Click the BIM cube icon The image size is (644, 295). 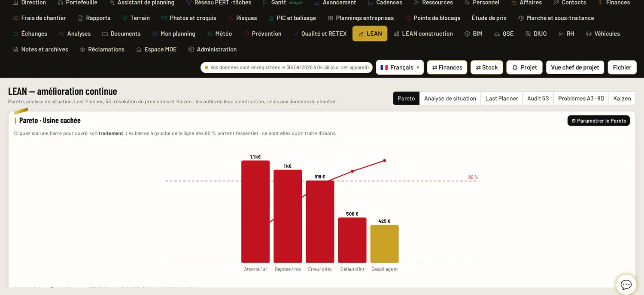click(468, 34)
